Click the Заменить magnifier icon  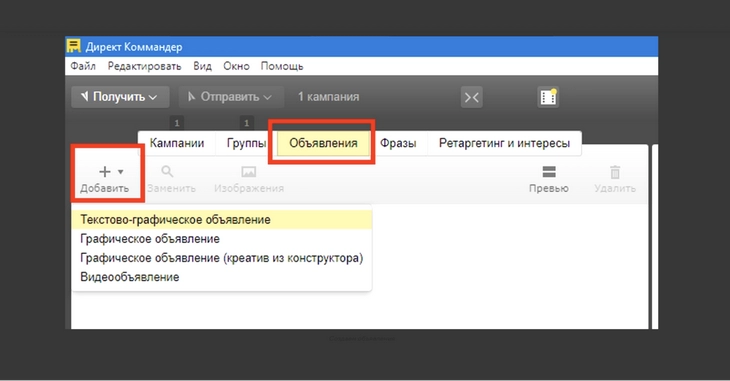tap(167, 172)
